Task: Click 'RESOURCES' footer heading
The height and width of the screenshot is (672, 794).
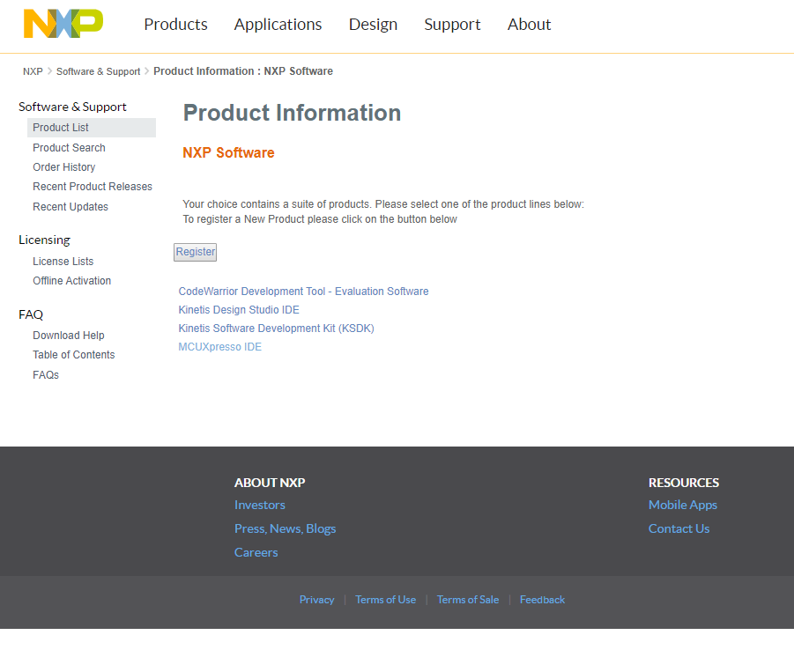Action: click(684, 483)
